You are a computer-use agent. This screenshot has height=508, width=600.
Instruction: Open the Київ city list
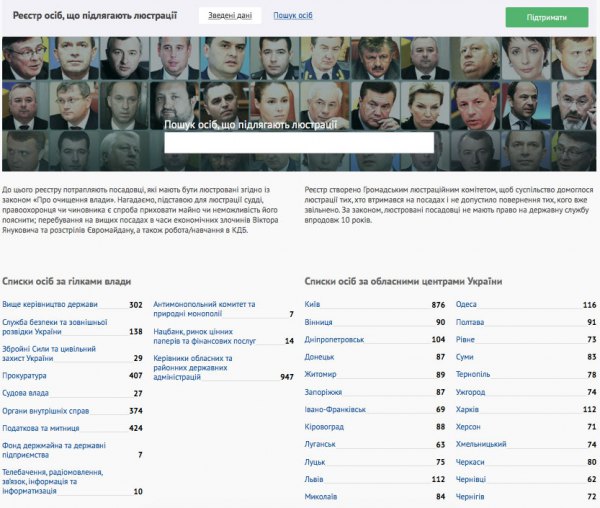point(312,304)
